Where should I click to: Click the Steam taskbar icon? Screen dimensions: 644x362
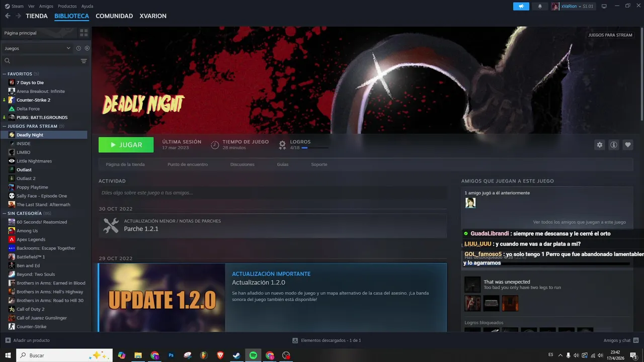(x=236, y=355)
